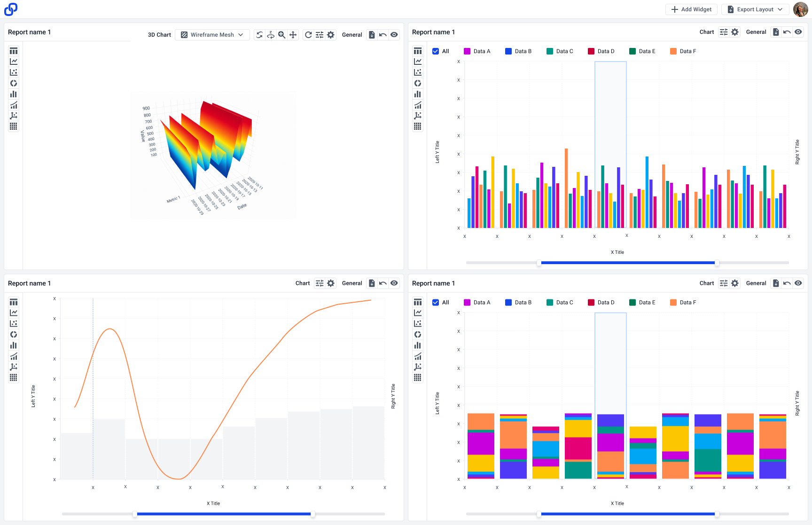Image resolution: width=812 pixels, height=525 pixels.
Task: Select the pan move tool in 3D Chart toolbar
Action: pos(293,35)
